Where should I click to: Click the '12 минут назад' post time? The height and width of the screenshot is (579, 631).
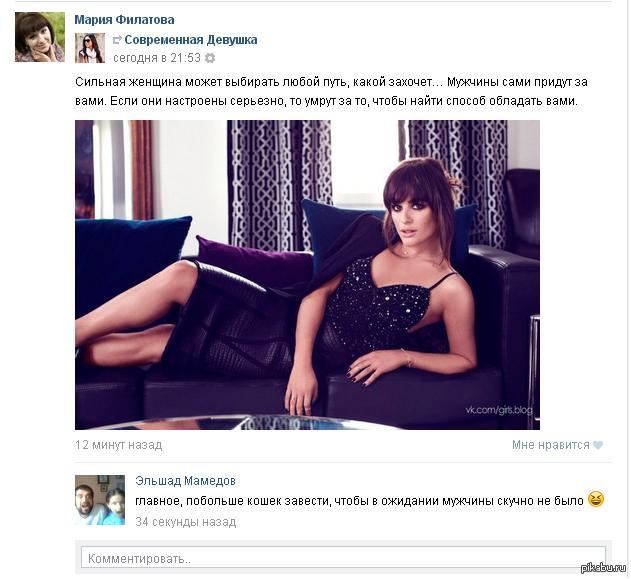point(119,445)
